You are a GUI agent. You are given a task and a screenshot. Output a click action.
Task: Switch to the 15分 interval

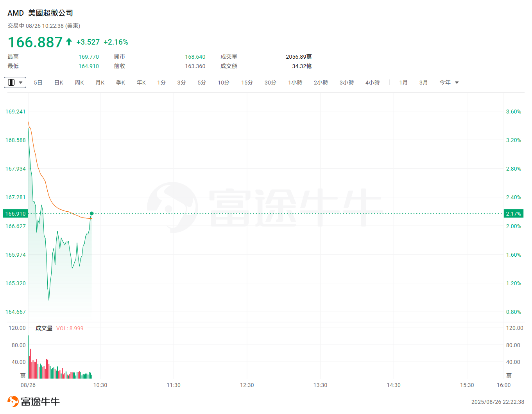coord(247,83)
